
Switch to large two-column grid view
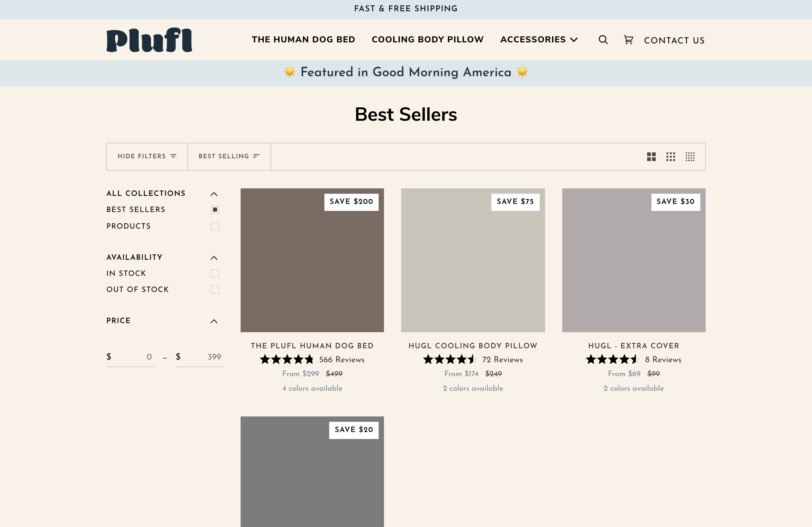651,157
